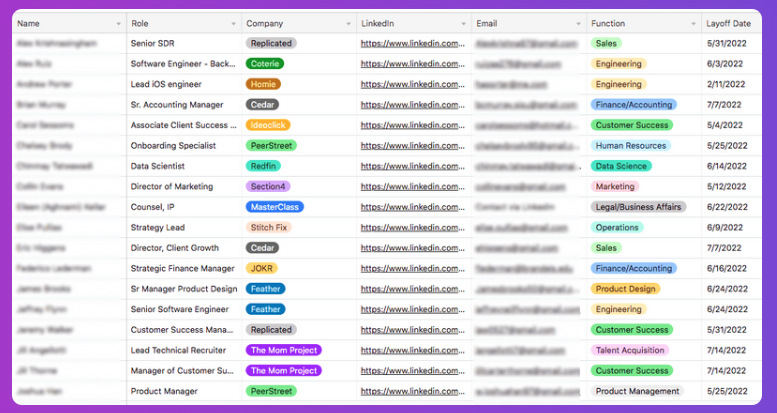Screen dimensions: 777x413
Task: Click the Talent Acquisition function tag
Action: (x=630, y=350)
